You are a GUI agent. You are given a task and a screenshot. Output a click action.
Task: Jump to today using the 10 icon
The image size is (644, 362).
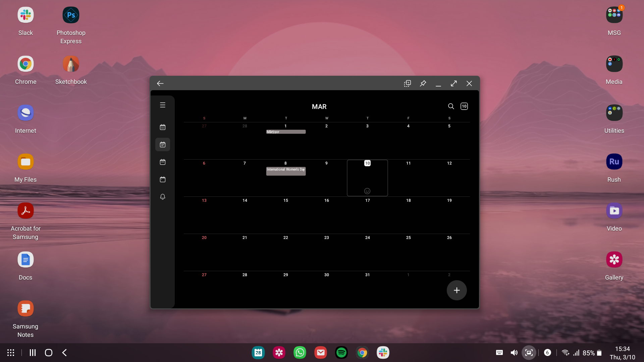pyautogui.click(x=464, y=106)
